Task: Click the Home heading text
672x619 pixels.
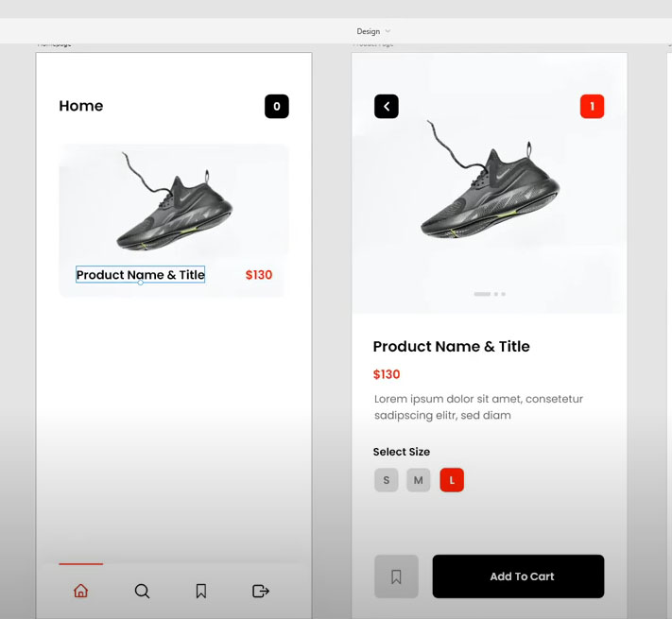Action: (81, 106)
